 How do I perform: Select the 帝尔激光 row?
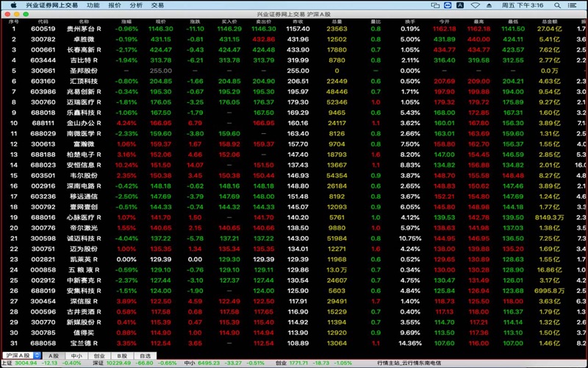[294, 228]
